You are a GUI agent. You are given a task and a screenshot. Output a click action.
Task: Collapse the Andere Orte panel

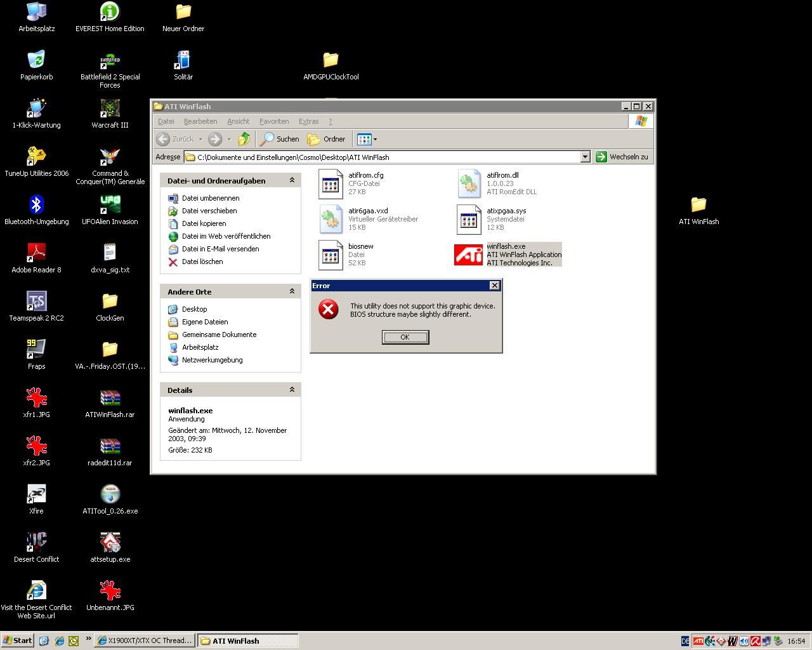click(292, 291)
